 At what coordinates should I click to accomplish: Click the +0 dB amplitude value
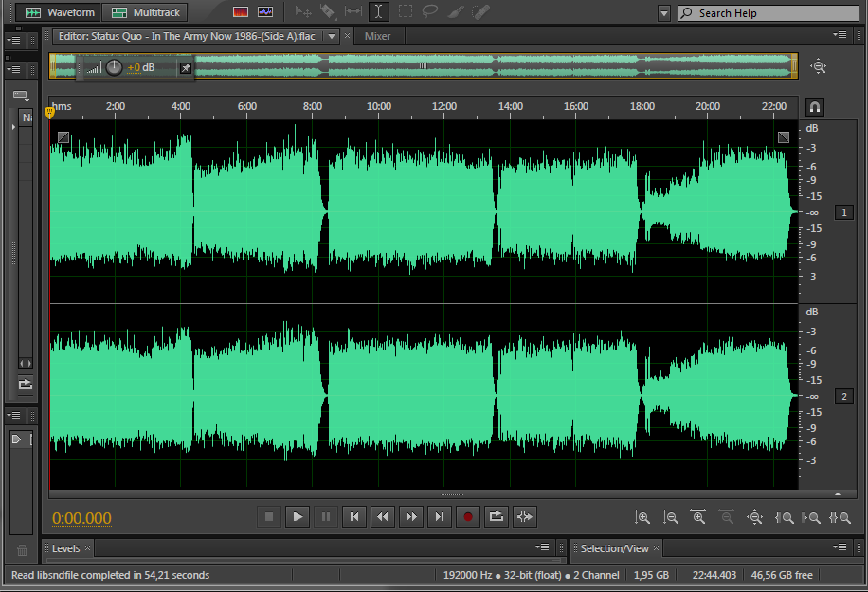click(x=140, y=67)
